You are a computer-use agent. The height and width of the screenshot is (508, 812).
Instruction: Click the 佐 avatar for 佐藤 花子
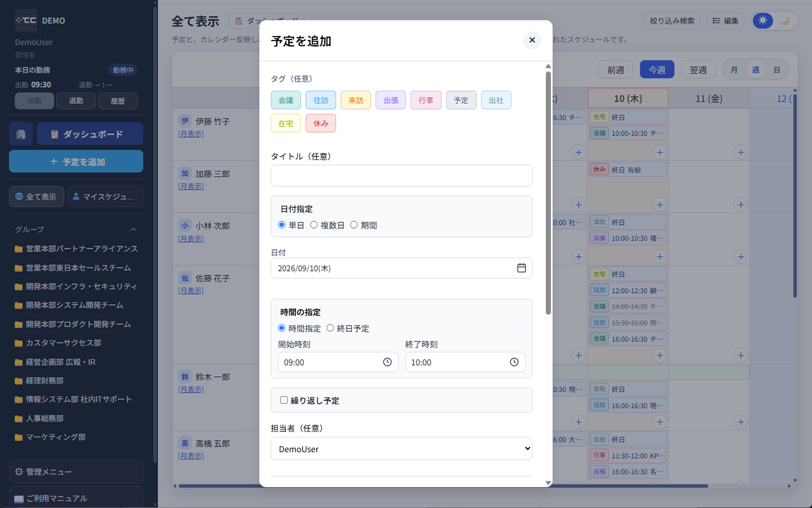pos(185,278)
